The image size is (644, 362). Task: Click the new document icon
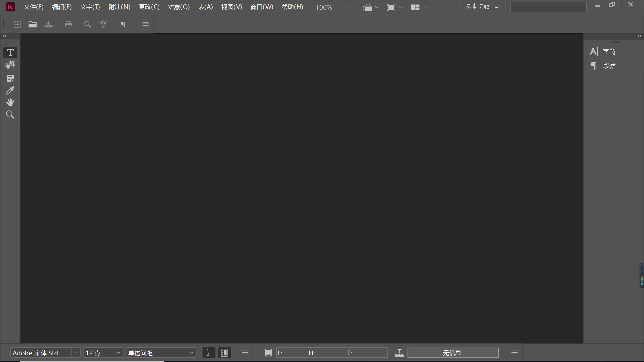17,24
